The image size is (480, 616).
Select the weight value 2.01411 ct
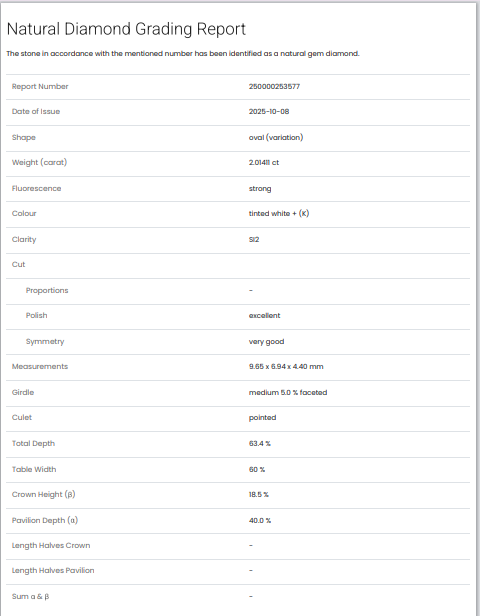pyautogui.click(x=264, y=163)
